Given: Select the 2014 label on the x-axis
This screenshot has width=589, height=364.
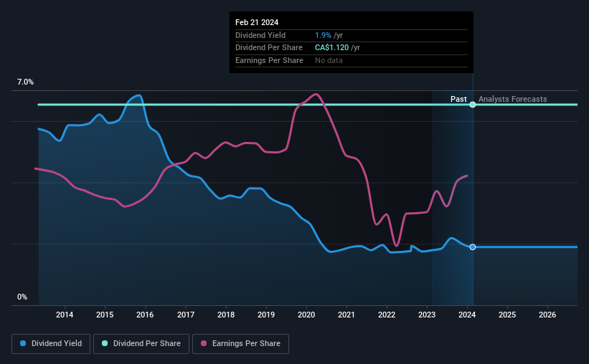Looking at the screenshot, I should [65, 315].
